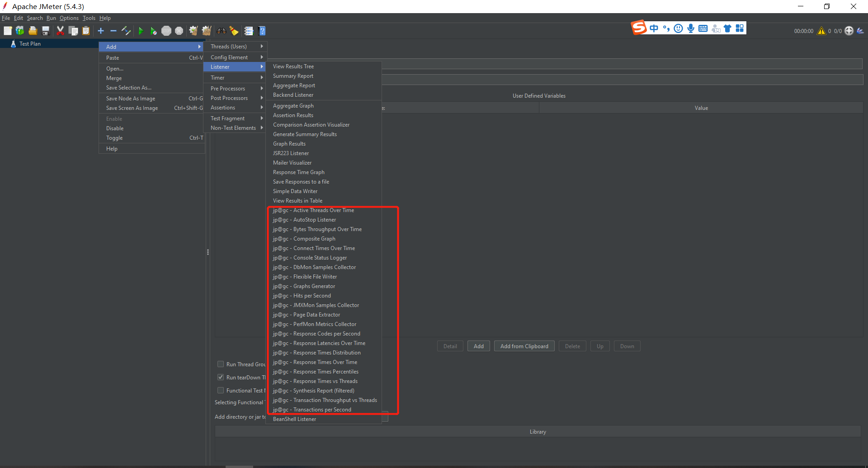Screen dimensions: 868x468
Task: Open the File menu
Action: point(6,18)
